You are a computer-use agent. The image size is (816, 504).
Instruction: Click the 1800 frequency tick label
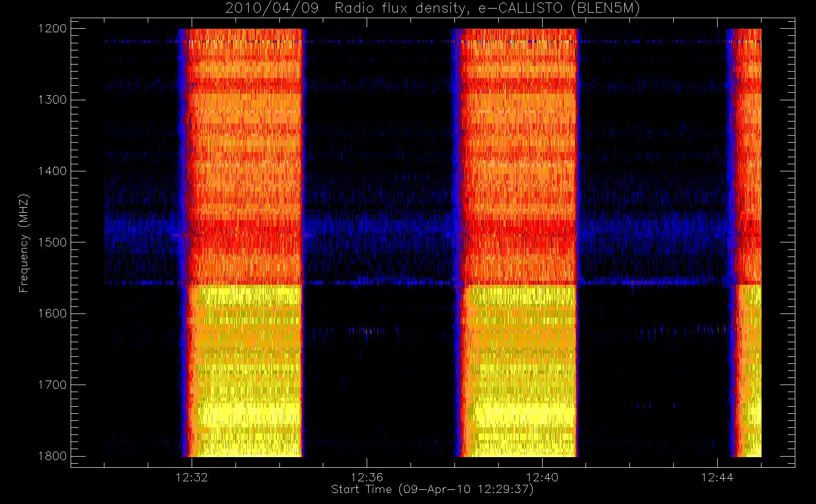coord(52,456)
